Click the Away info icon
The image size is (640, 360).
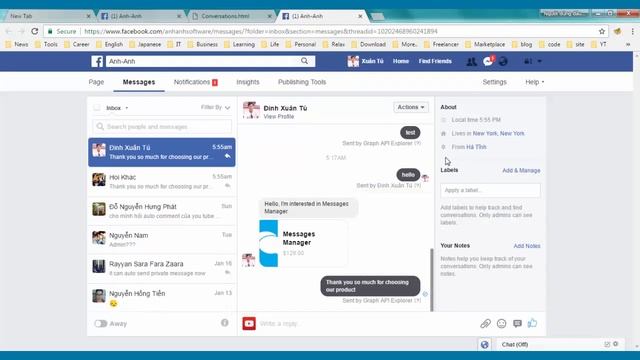click(x=224, y=323)
